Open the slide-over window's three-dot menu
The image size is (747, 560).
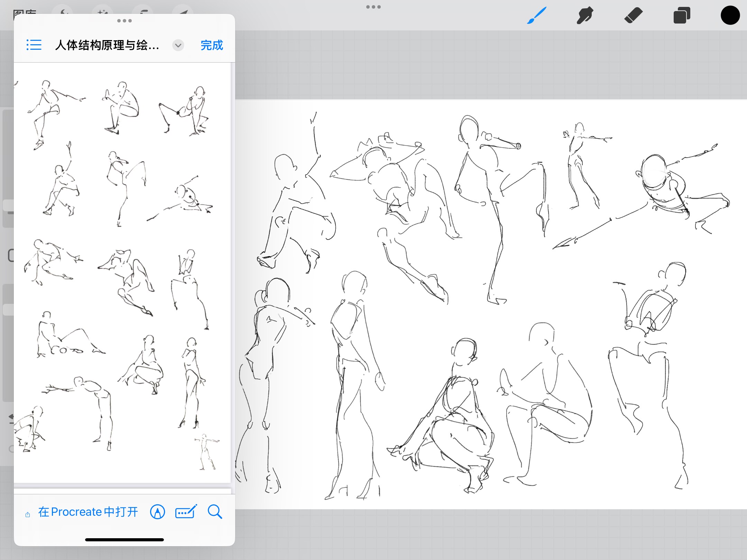coord(124,21)
